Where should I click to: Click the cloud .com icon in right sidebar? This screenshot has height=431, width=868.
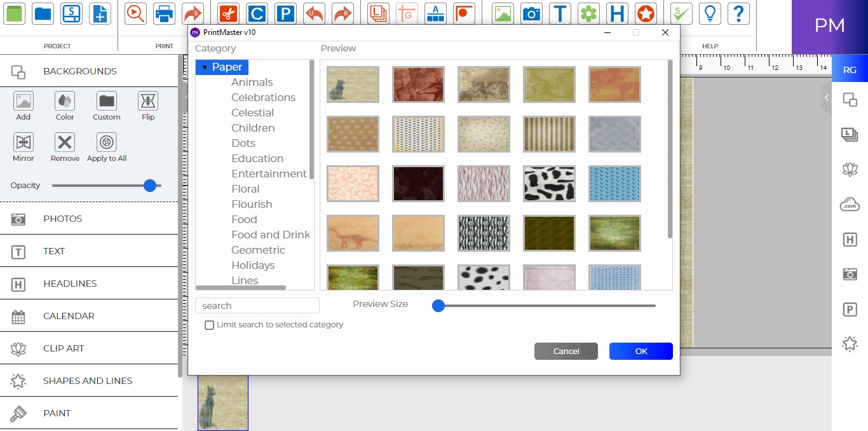coord(850,205)
